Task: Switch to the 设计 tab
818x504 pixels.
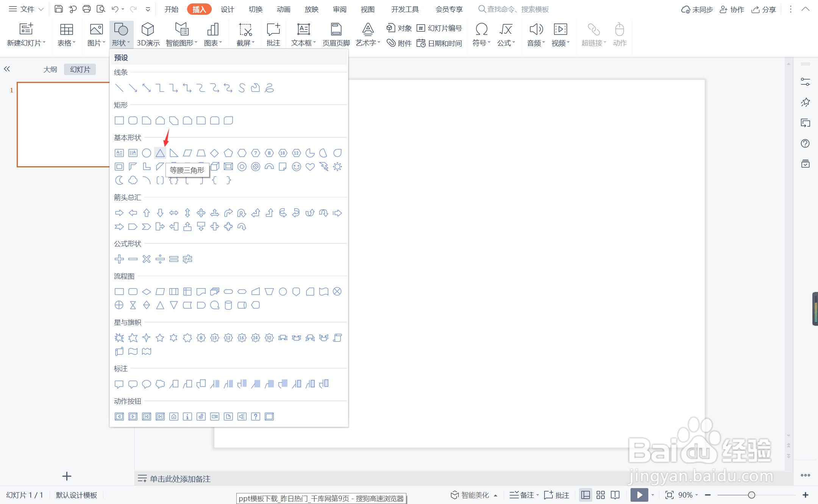Action: (x=228, y=9)
